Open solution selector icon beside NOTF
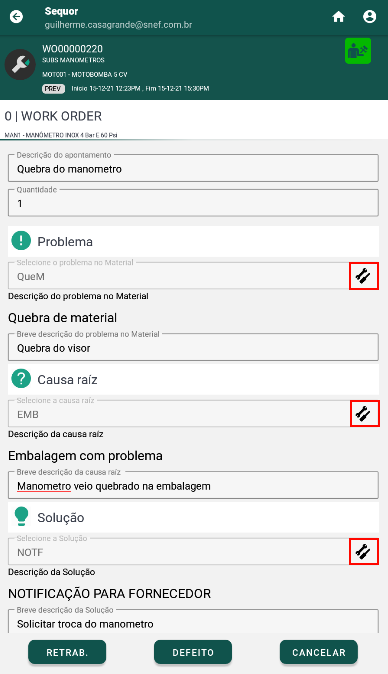This screenshot has width=388, height=674. [364, 551]
